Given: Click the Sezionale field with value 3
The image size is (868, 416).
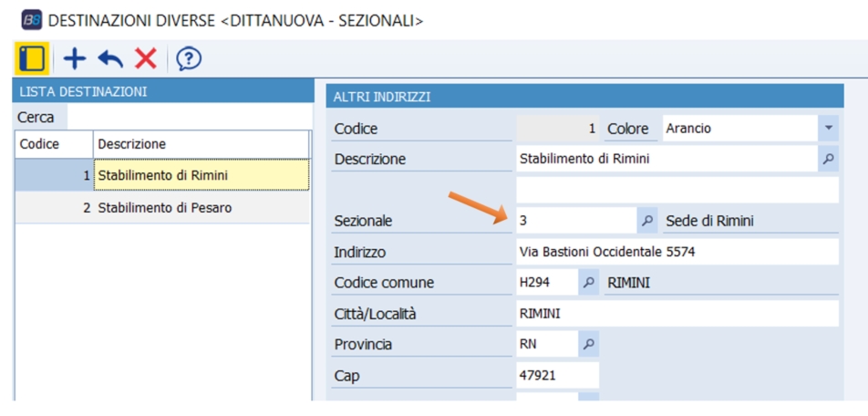Looking at the screenshot, I should (574, 221).
